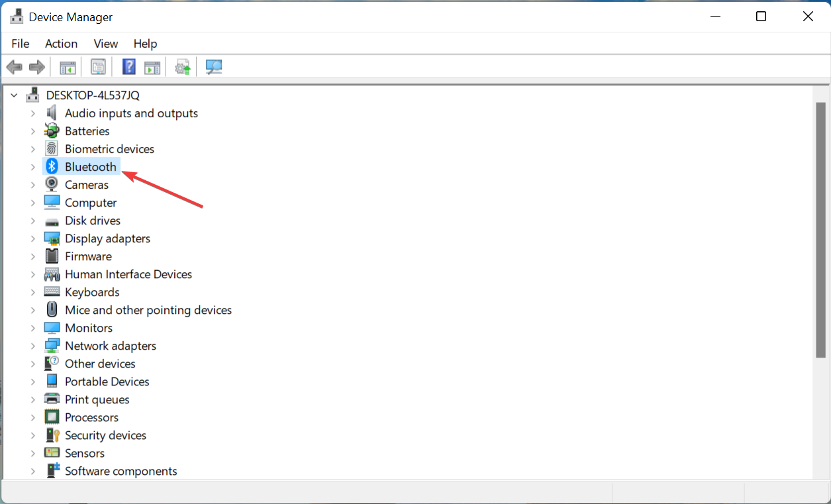Select the Security devices key icon
This screenshot has height=504, width=831.
tap(52, 435)
